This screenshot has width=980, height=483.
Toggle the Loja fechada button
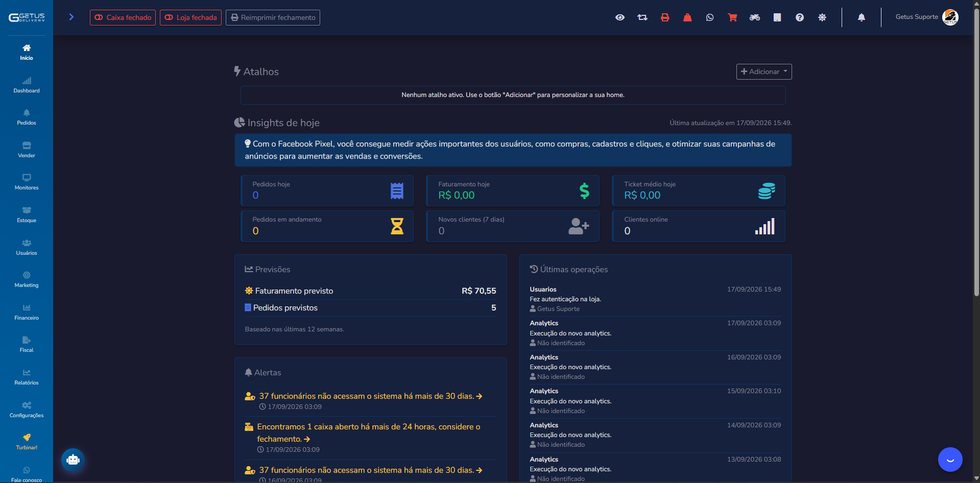(190, 17)
